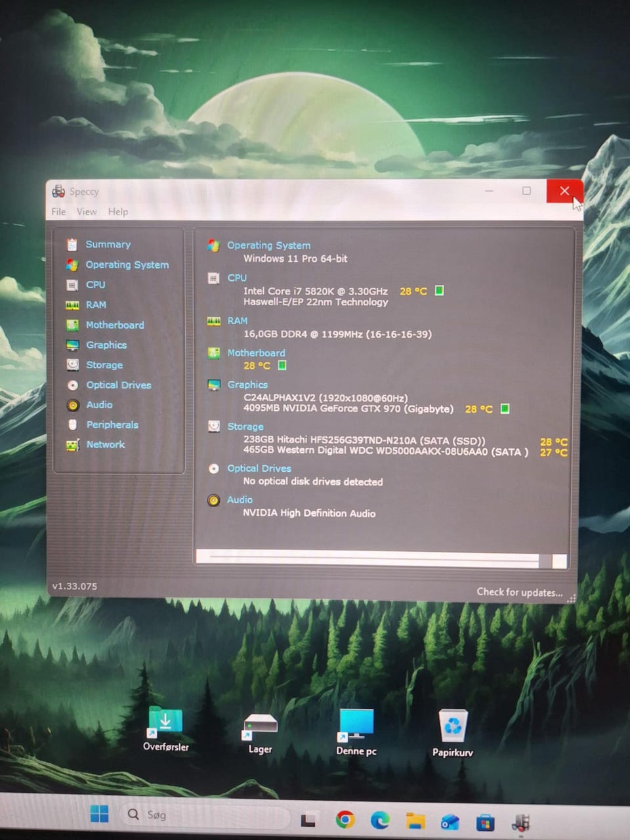
Task: Select the Storage drive icon in the sidebar
Action: tap(72, 365)
